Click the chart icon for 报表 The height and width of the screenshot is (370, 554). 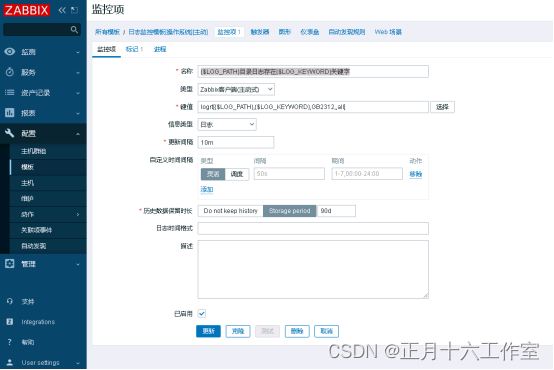point(10,113)
